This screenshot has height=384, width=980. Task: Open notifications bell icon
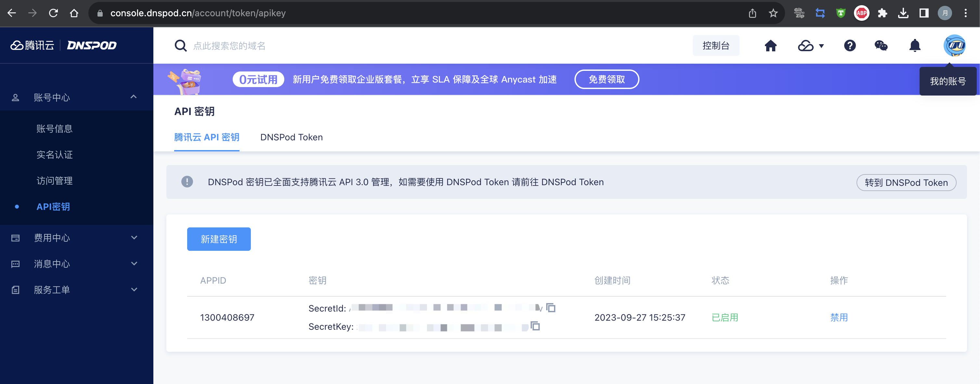point(915,45)
